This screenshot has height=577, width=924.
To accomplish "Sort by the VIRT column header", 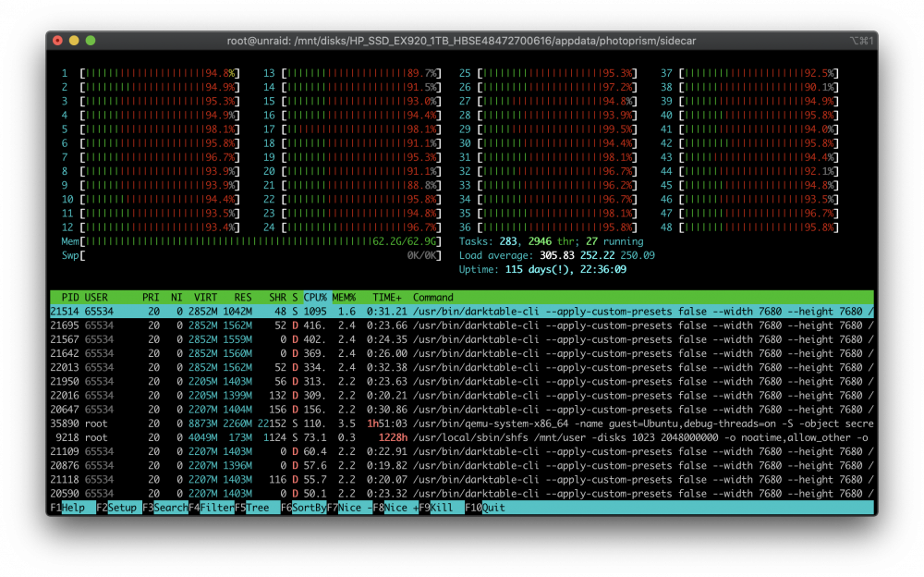I will (x=206, y=298).
